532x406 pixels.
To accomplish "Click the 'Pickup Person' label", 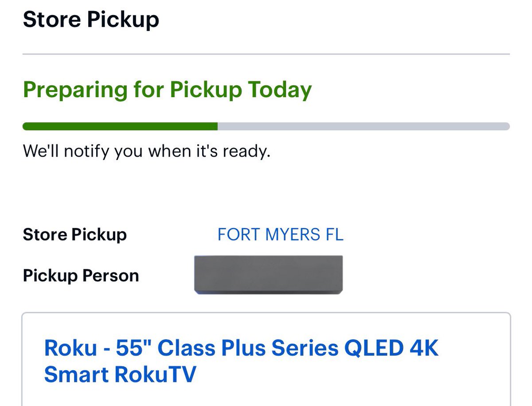I will 81,276.
